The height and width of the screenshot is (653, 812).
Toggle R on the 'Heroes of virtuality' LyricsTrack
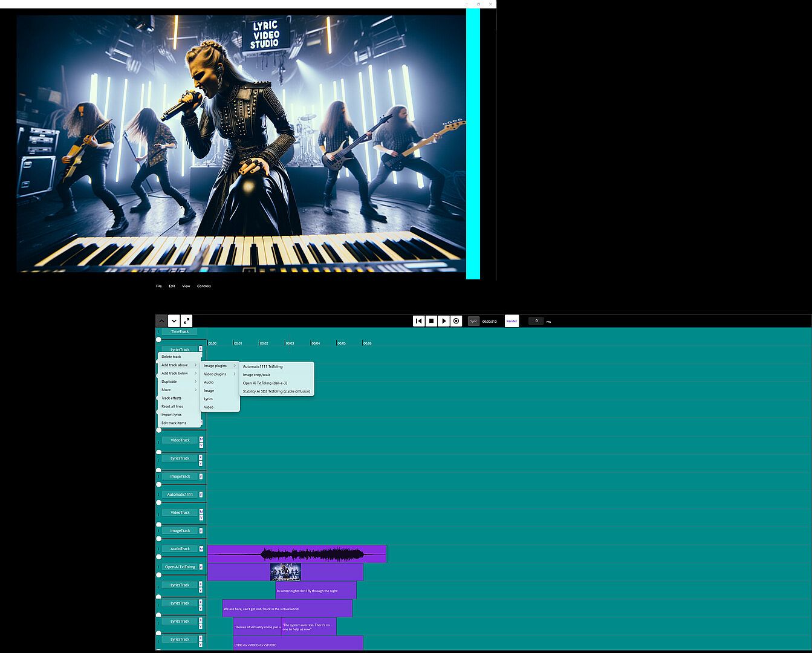[x=201, y=619]
